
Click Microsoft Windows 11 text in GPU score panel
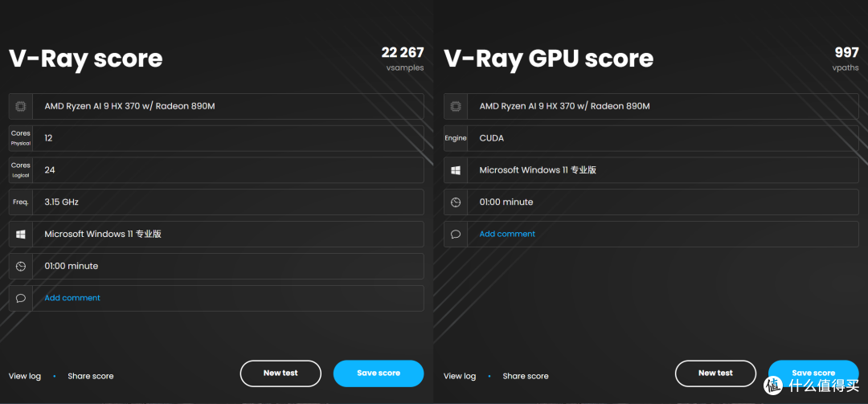[x=538, y=170]
